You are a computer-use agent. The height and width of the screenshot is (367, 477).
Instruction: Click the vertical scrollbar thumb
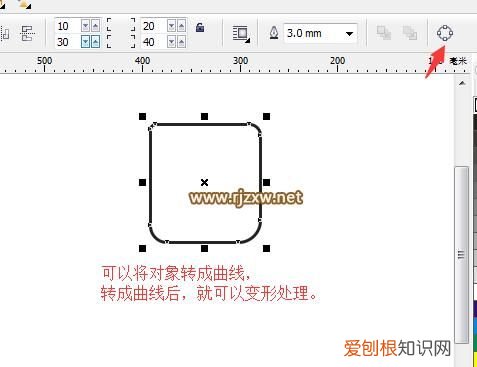click(x=462, y=254)
